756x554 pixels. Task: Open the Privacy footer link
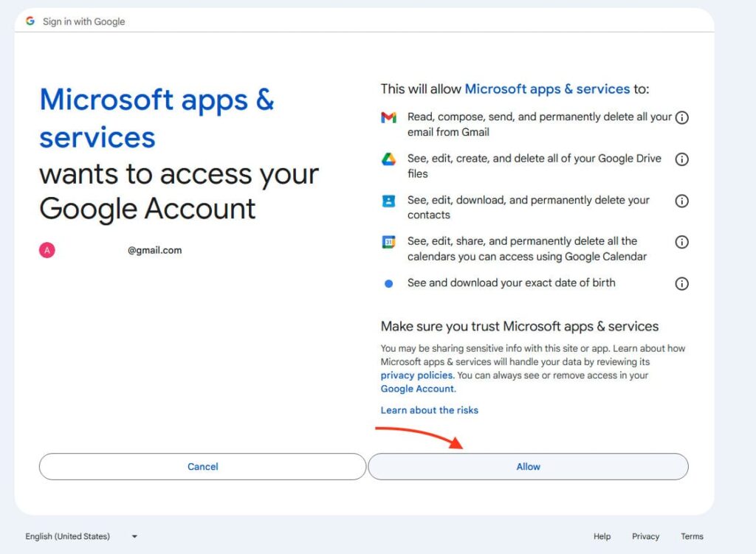pos(645,536)
